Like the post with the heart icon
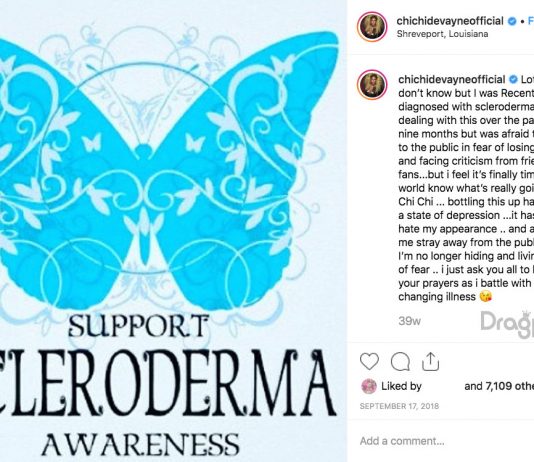Image resolution: width=534 pixels, height=462 pixels. coord(370,361)
